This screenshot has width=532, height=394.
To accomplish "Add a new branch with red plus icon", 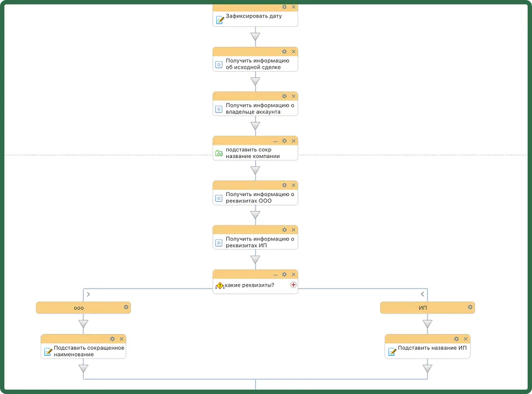I will pos(293,285).
